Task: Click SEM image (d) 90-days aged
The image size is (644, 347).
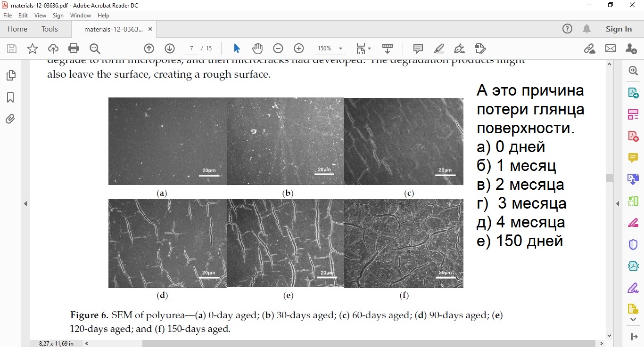Action: [168, 243]
